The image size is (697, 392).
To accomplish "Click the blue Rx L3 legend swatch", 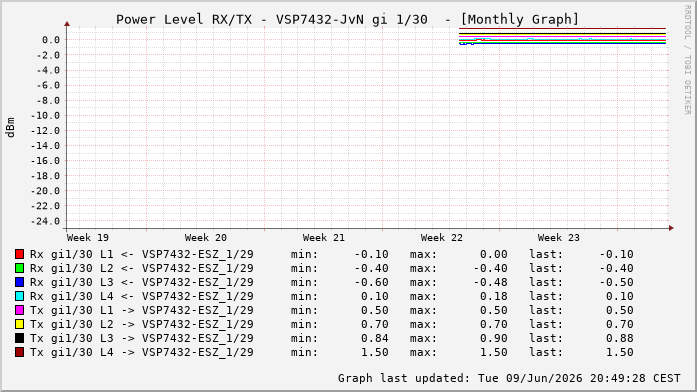I will click(20, 282).
